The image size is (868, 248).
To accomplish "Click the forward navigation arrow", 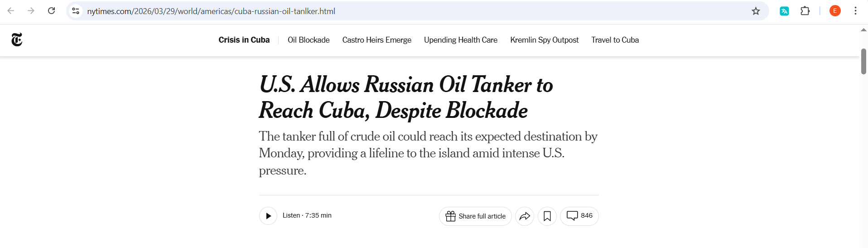I will tap(31, 11).
